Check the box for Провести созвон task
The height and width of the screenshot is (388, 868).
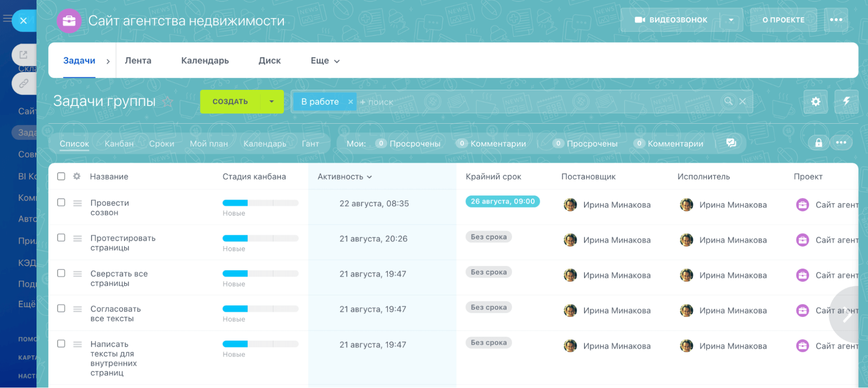[61, 203]
